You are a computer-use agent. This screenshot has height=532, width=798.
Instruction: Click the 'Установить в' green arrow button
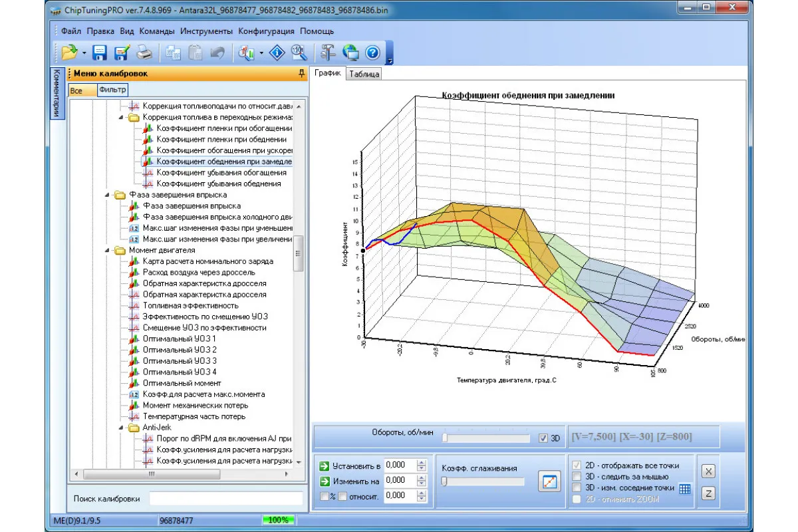(324, 465)
